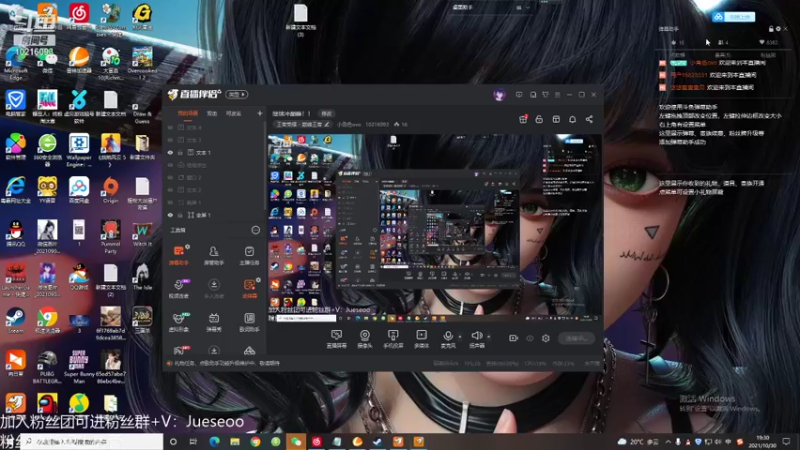
Task: Click the start-streaming button in bottom bar
Action: [577, 338]
